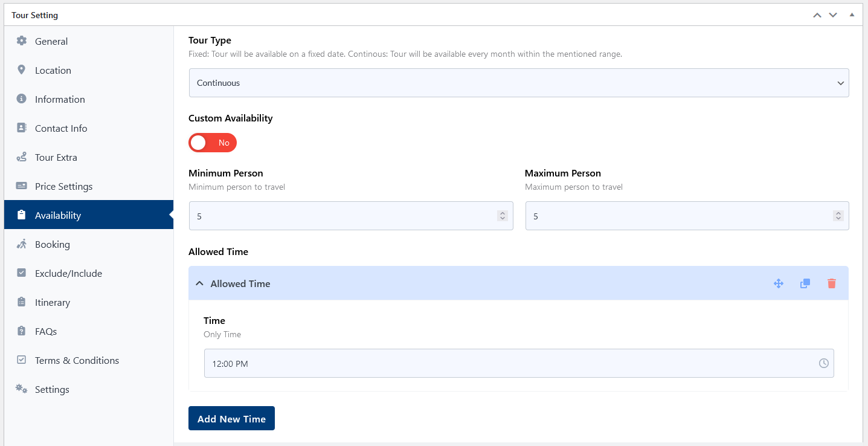This screenshot has width=868, height=446.
Task: Click the drag-move icon on Allowed Time row
Action: pos(778,283)
